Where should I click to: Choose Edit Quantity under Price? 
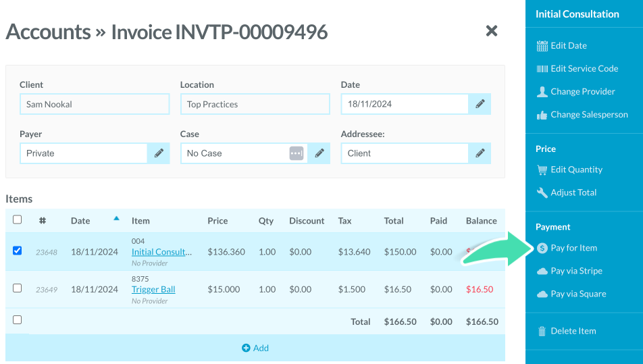point(576,170)
